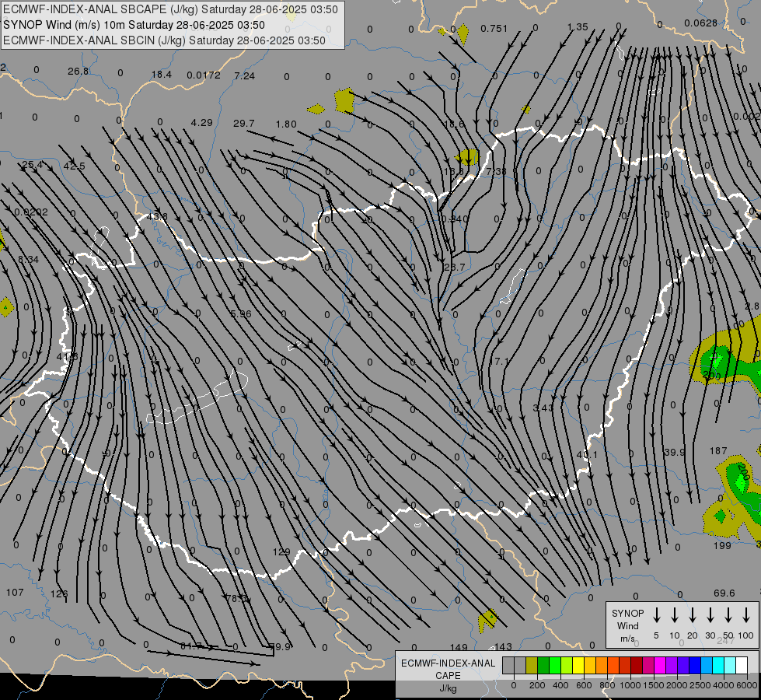The width and height of the screenshot is (761, 700).
Task: Click the olive CAPE patch near value 143
Action: click(487, 621)
